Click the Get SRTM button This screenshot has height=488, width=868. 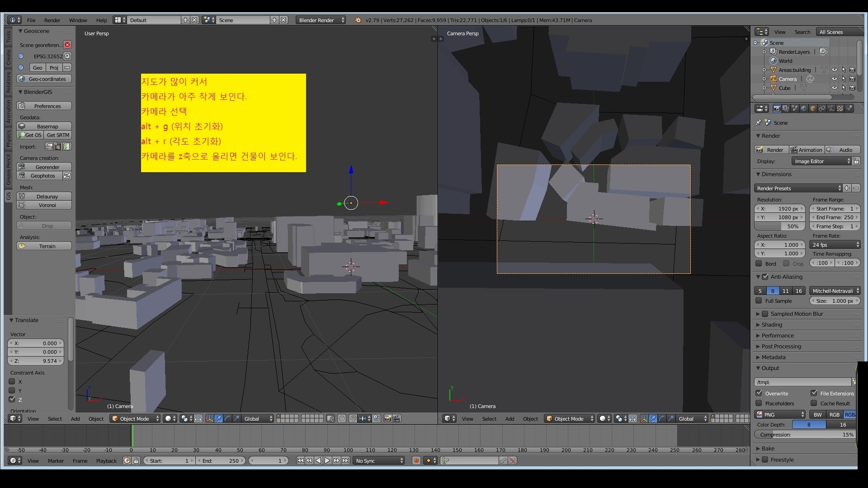click(58, 135)
